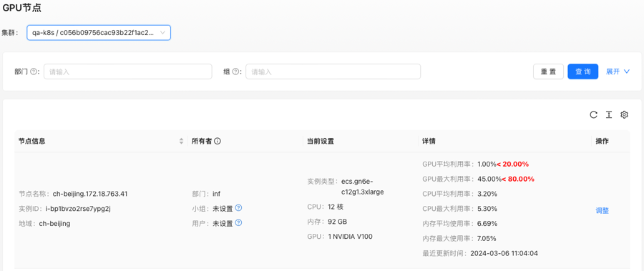Click help icon next to 小组 未设置
The height and width of the screenshot is (271, 644).
[238, 208]
